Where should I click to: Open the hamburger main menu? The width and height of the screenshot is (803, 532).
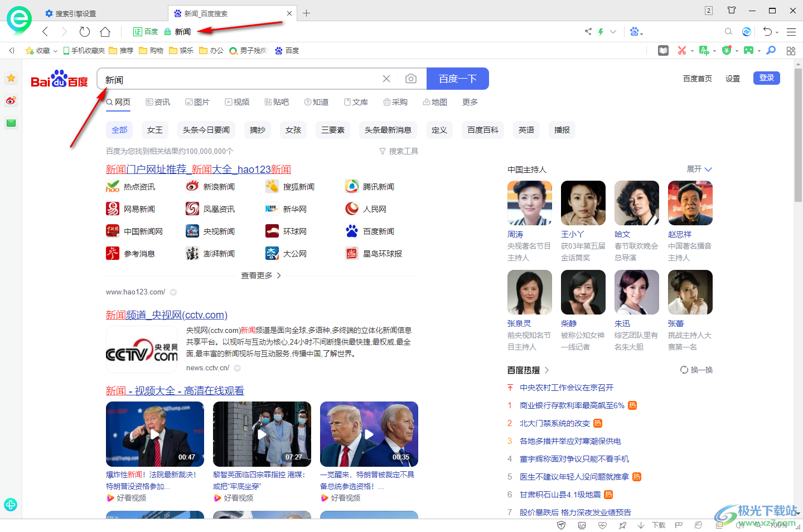791,32
